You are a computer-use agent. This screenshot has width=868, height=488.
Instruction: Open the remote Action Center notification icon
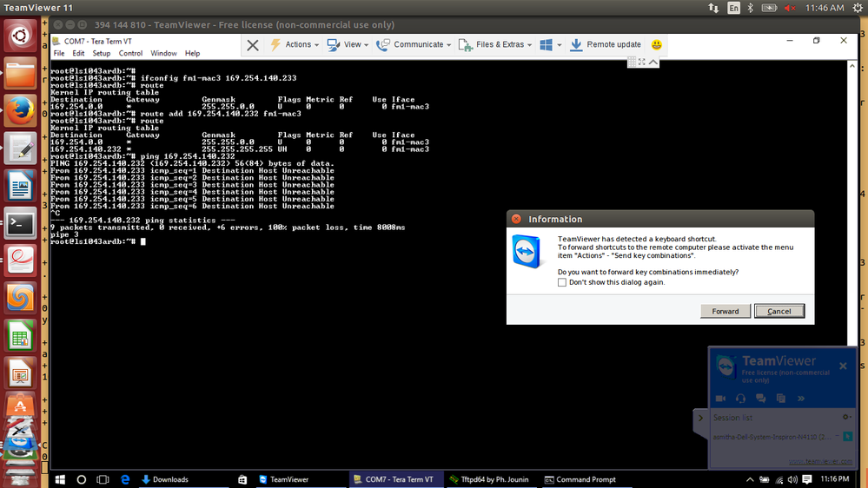coord(806,479)
